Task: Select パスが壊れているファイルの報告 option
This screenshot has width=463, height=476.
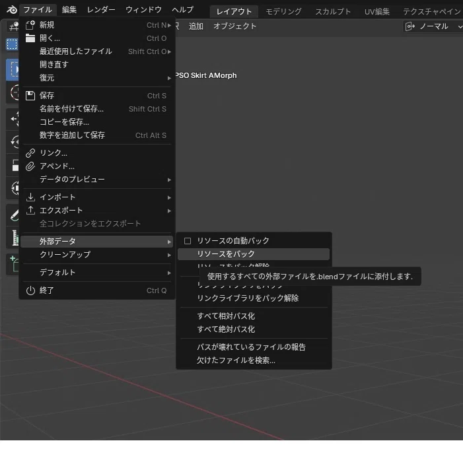Action: click(x=254, y=347)
